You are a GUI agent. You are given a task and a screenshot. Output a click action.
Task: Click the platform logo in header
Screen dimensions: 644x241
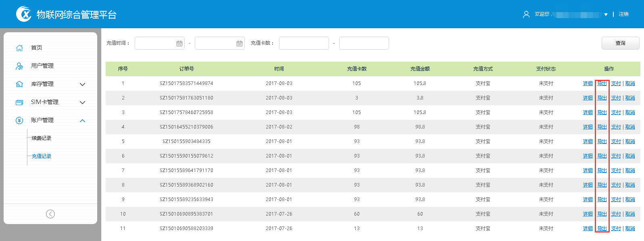click(x=24, y=14)
